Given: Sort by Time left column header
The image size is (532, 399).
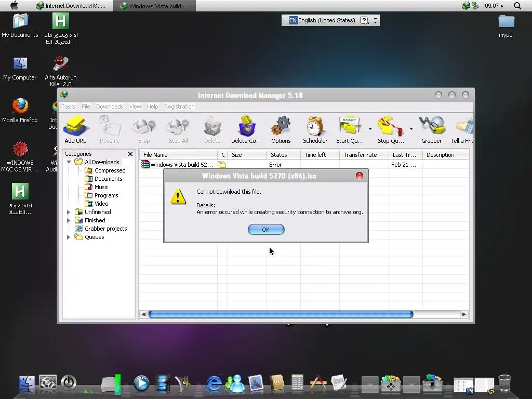Looking at the screenshot, I should [x=320, y=155].
